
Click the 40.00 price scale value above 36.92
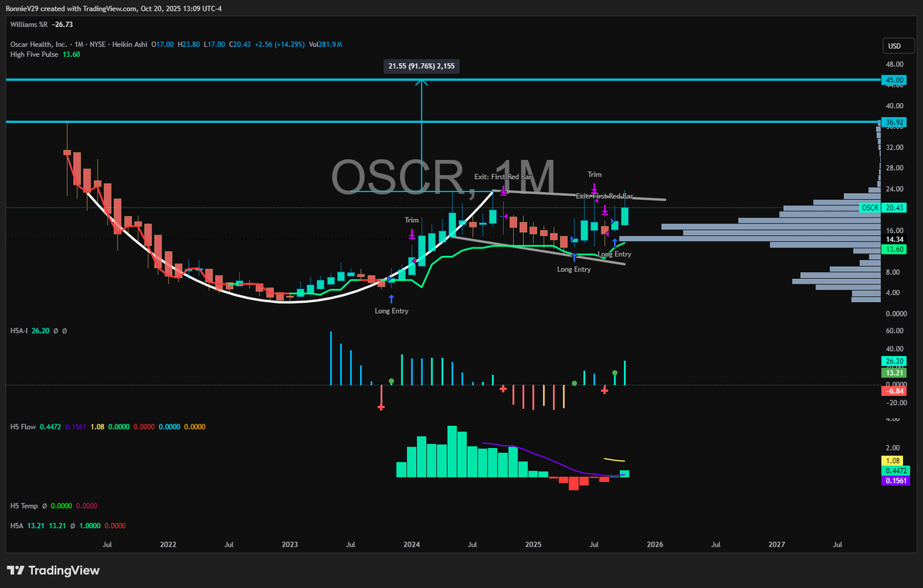[x=894, y=106]
